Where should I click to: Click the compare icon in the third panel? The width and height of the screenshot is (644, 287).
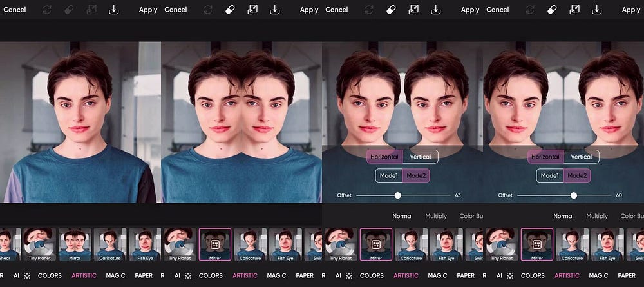click(x=413, y=10)
